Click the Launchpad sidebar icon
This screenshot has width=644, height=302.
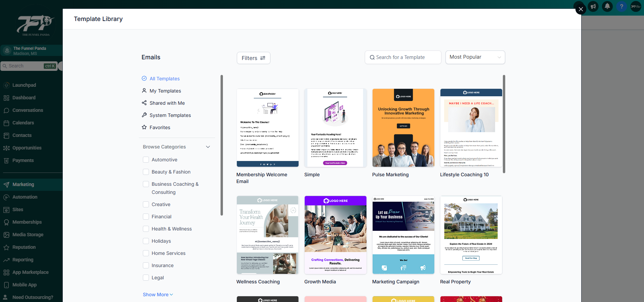[6, 85]
